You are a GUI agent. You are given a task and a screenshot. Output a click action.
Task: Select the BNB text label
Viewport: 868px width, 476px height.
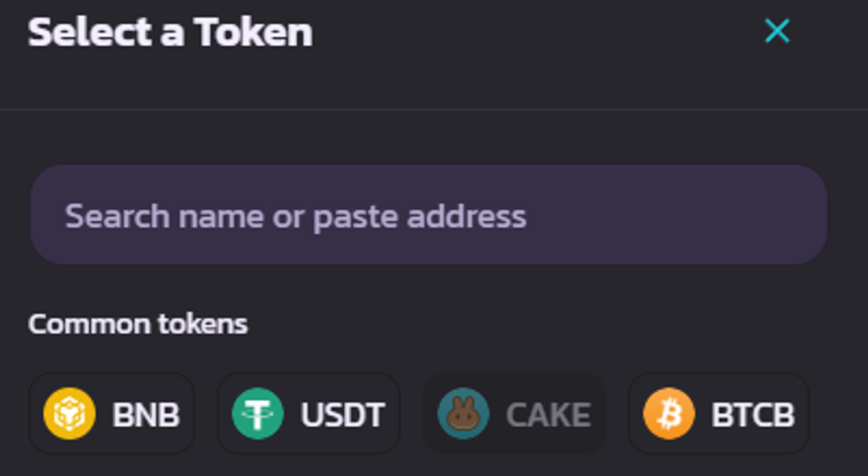click(x=146, y=415)
